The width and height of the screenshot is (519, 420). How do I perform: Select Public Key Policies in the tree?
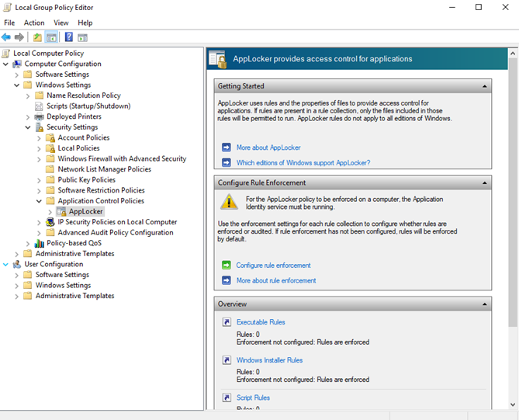[x=87, y=180]
